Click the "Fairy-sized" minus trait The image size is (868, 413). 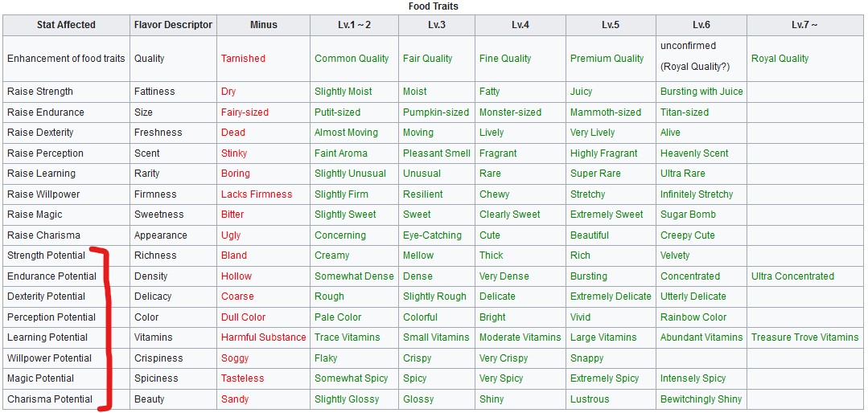[245, 112]
